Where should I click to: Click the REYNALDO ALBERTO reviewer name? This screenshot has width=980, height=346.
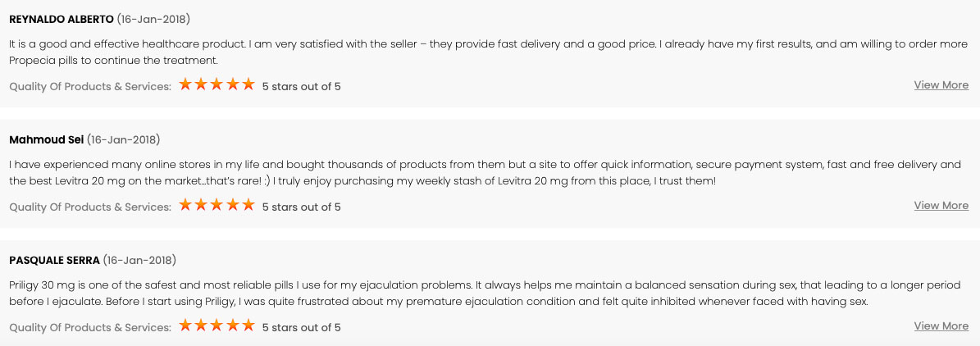[x=62, y=20]
